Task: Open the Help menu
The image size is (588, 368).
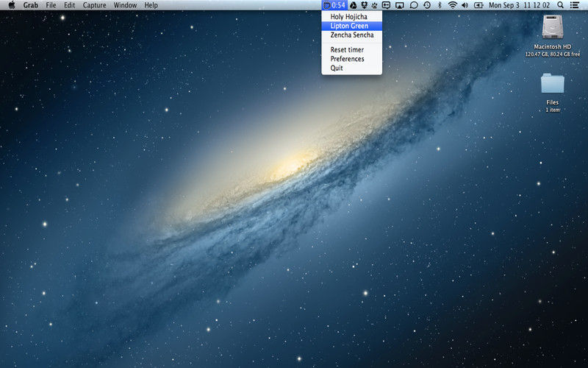Action: click(151, 5)
